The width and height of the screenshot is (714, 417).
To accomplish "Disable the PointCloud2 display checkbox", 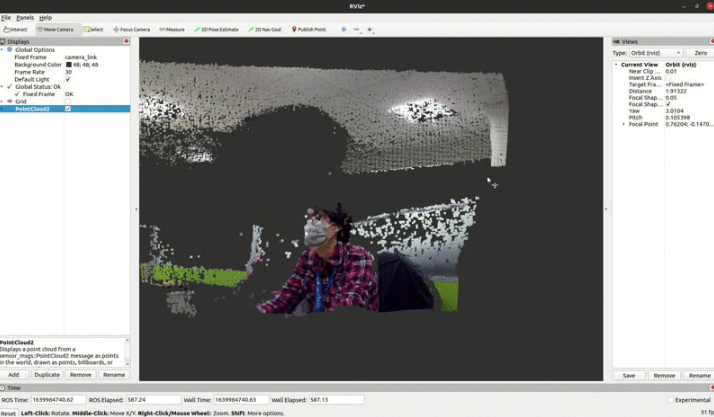I will pyautogui.click(x=68, y=109).
